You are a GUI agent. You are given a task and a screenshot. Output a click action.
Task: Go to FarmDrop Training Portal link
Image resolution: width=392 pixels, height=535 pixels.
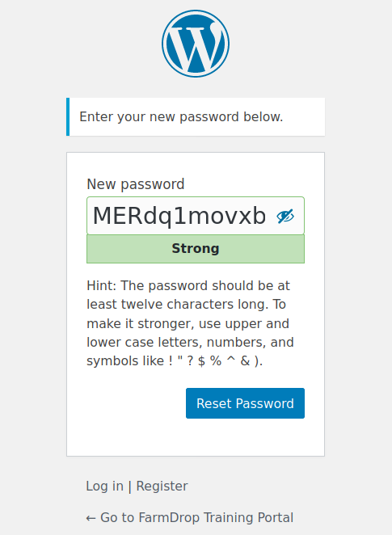[190, 517]
